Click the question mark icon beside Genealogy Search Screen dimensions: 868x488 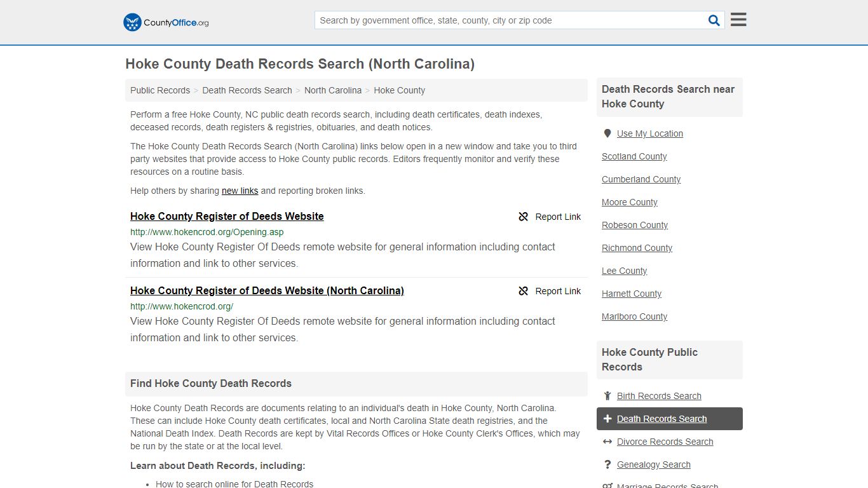pos(607,464)
